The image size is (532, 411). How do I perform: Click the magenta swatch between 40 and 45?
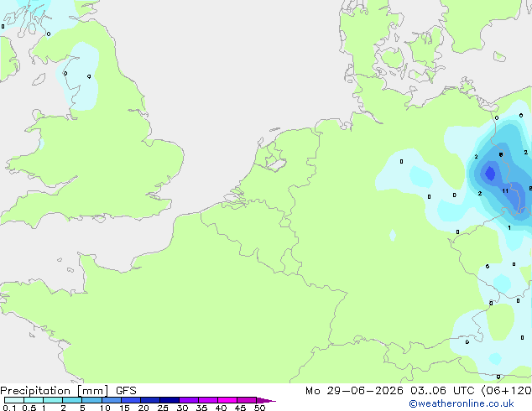click(227, 400)
